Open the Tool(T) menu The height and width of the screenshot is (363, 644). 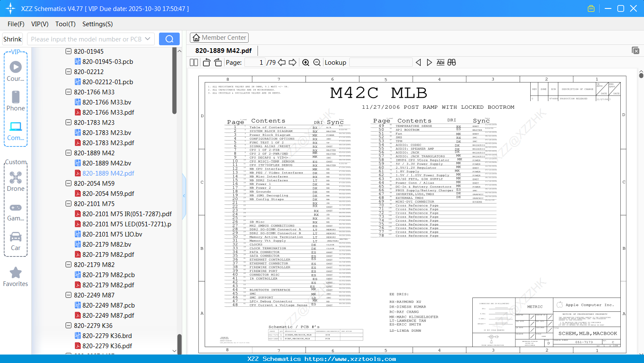pyautogui.click(x=66, y=24)
